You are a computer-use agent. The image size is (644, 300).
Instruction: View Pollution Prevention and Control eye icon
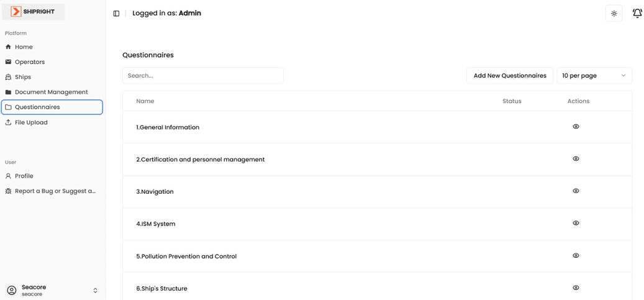pos(576,256)
